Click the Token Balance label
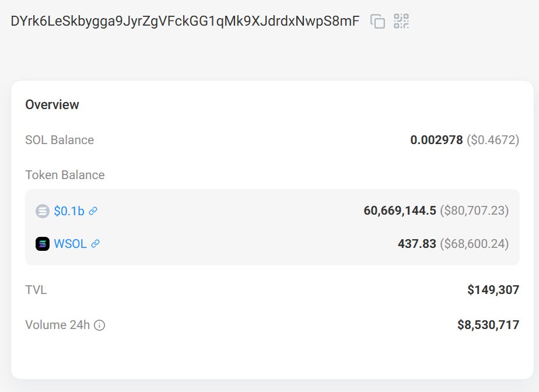This screenshot has width=539, height=392. point(65,175)
